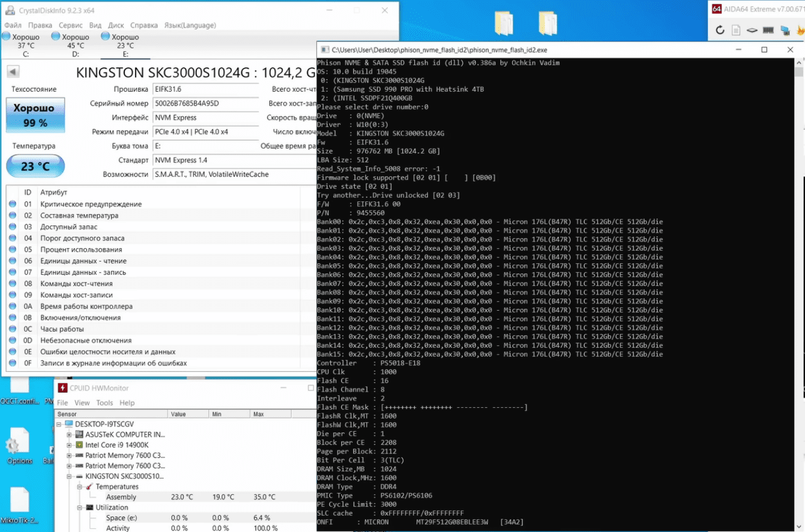Open the Справка menu in CrystalDiskInfo
Screen dimensions: 805x532
pos(144,25)
